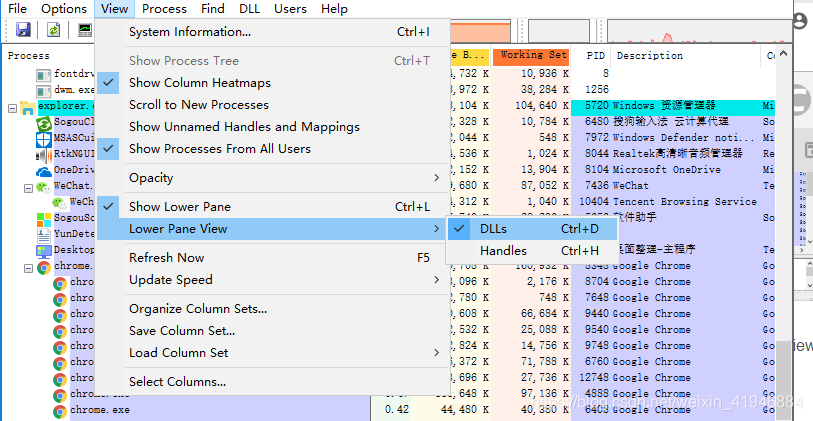The height and width of the screenshot is (421, 813).
Task: Select the Microsoft OneDrive description row
Action: click(667, 170)
